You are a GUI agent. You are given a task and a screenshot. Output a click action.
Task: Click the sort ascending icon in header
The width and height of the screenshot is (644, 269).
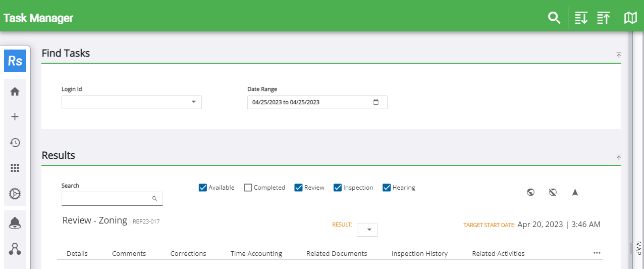tap(603, 18)
